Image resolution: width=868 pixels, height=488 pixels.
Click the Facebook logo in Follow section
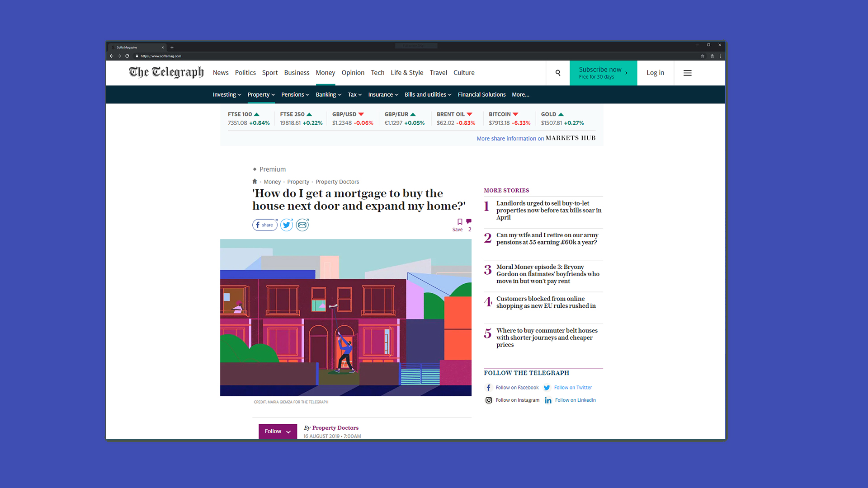click(x=488, y=388)
